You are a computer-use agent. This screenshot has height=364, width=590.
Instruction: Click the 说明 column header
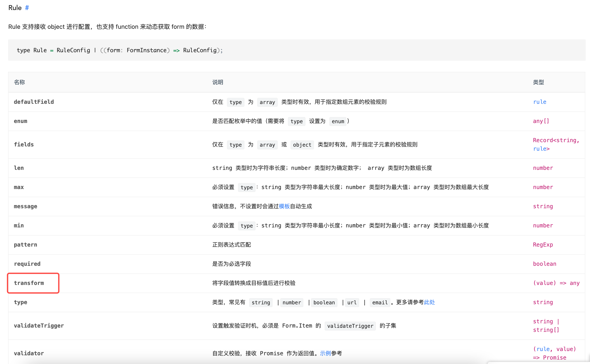[x=217, y=82]
